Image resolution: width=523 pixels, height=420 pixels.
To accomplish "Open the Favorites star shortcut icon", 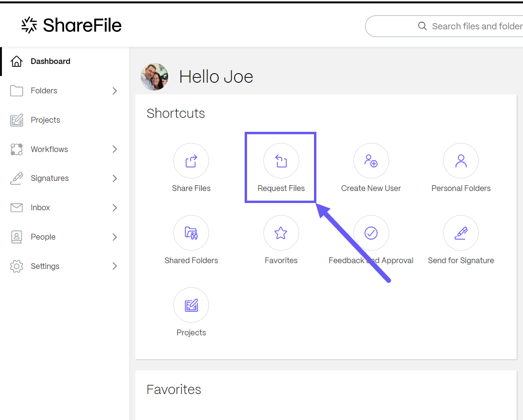I will click(x=281, y=233).
